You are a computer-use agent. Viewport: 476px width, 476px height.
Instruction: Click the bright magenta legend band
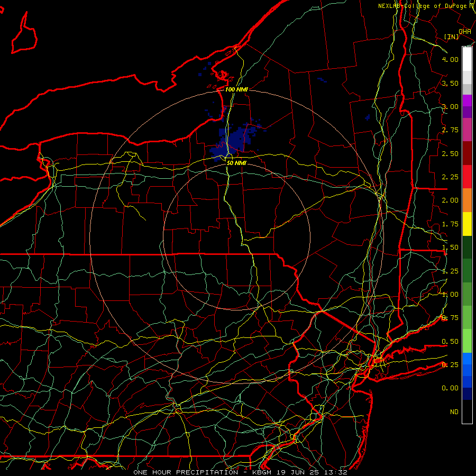coord(467,100)
